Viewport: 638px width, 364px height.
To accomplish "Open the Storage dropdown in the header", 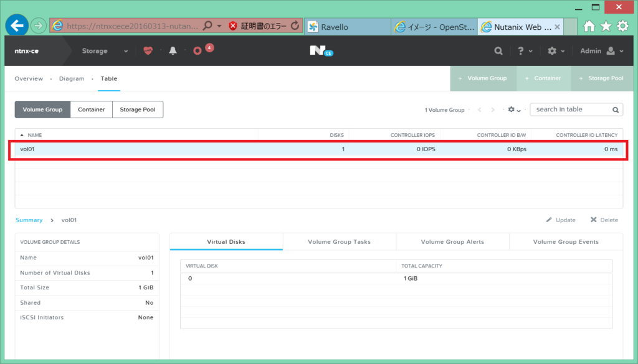I will click(107, 50).
